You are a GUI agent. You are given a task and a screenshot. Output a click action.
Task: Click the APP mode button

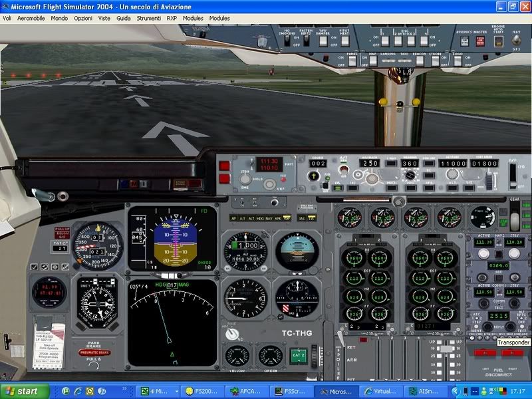(x=429, y=188)
